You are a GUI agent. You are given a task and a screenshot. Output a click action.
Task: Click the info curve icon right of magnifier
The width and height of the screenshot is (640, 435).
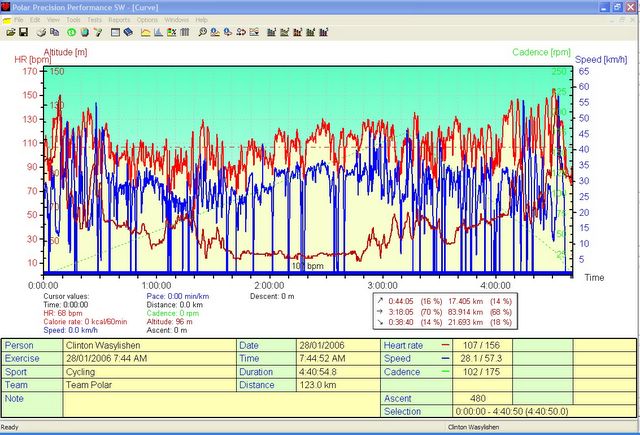pos(215,32)
